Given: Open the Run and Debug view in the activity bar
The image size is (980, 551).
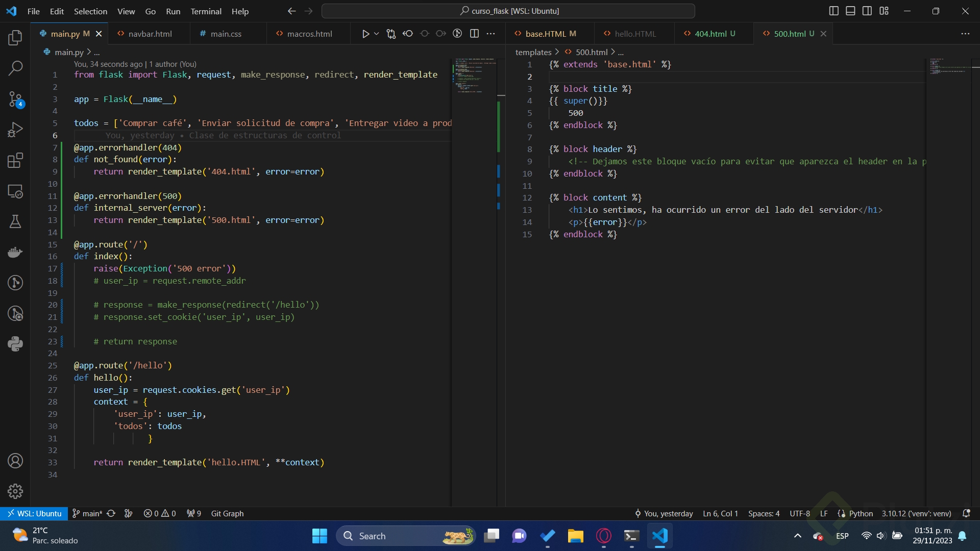Looking at the screenshot, I should [x=15, y=130].
